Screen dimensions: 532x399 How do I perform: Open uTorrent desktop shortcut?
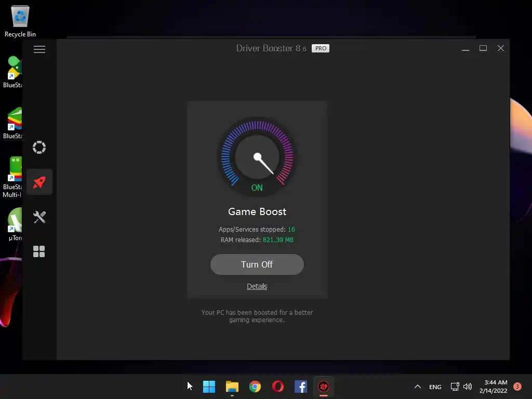(x=15, y=224)
